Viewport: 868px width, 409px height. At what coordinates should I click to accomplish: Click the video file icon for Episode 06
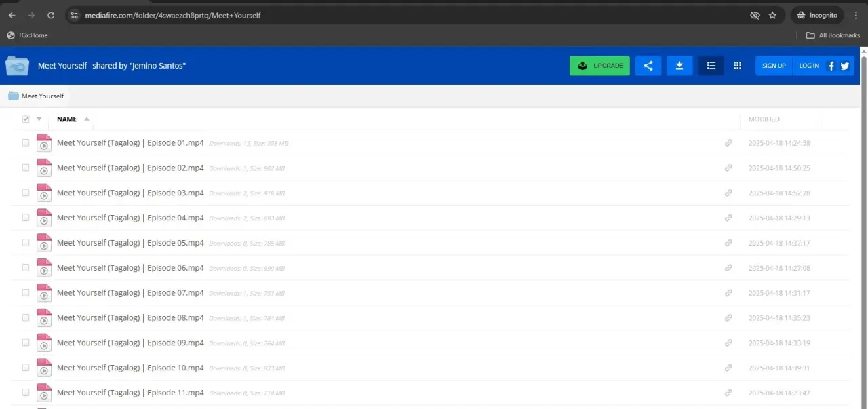pyautogui.click(x=44, y=268)
